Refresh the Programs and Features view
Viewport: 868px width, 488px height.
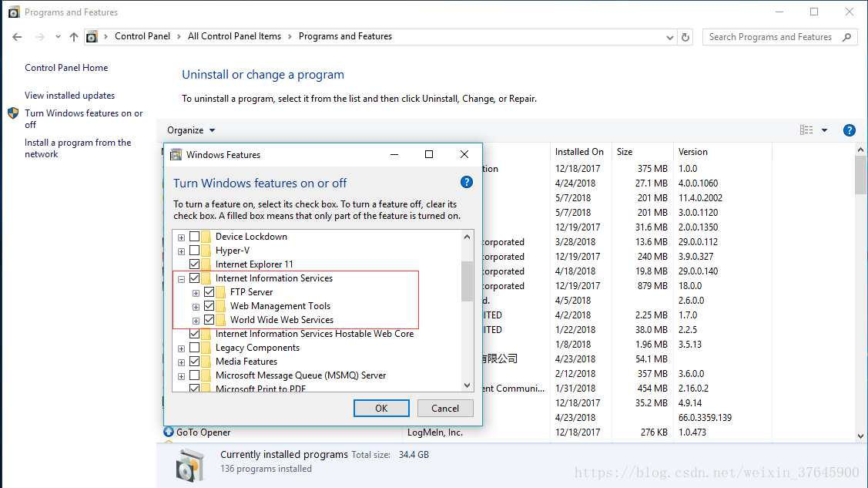pos(685,37)
